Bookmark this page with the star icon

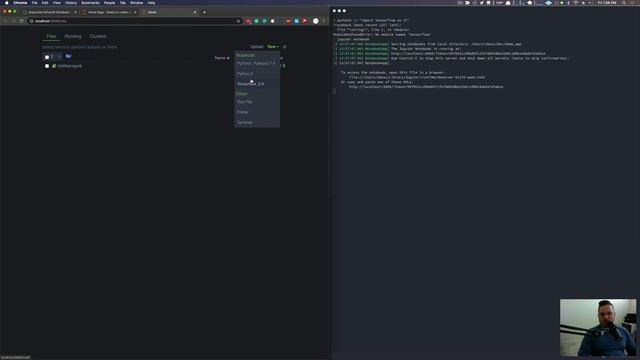238,21
